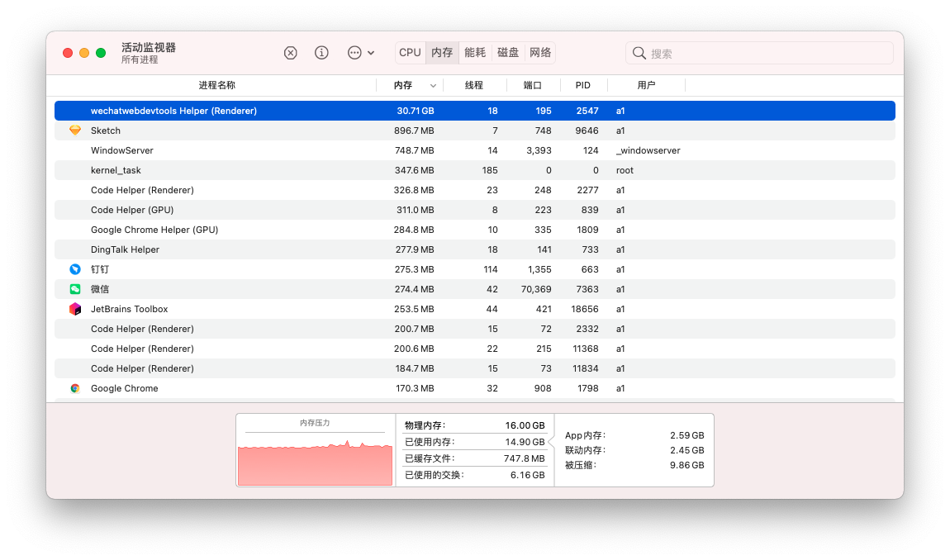Click the JetBrains Toolbox icon
This screenshot has height=560, width=950.
point(75,309)
